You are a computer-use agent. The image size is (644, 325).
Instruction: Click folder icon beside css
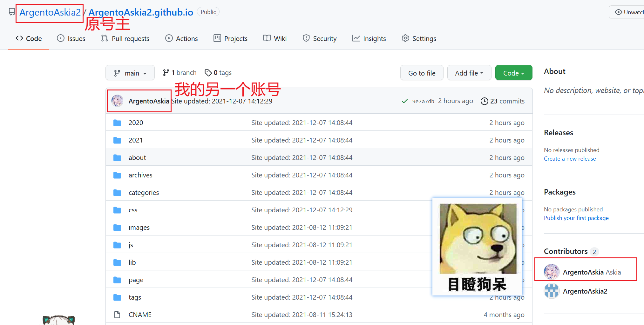(117, 210)
